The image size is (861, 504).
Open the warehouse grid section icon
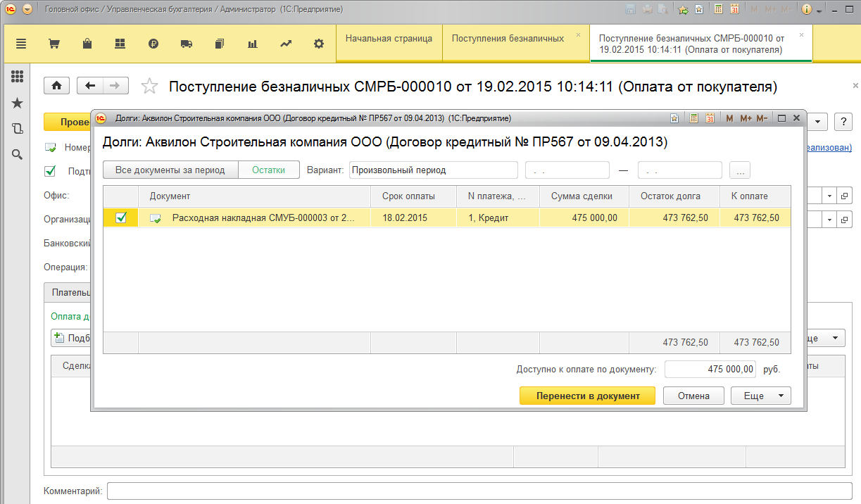(x=120, y=44)
